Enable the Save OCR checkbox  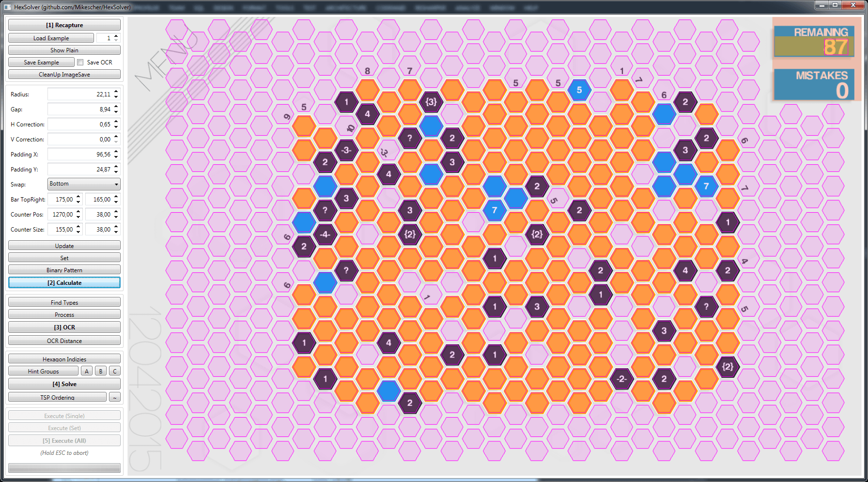[80, 62]
